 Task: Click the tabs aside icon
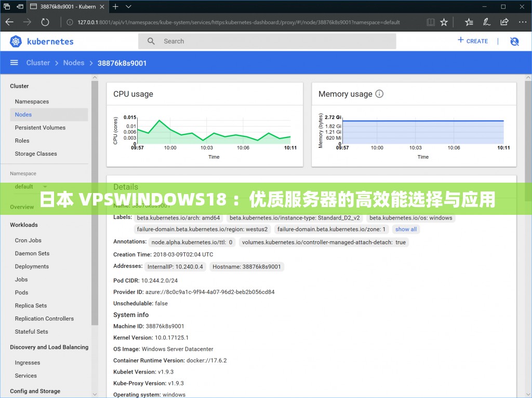tap(7, 6)
